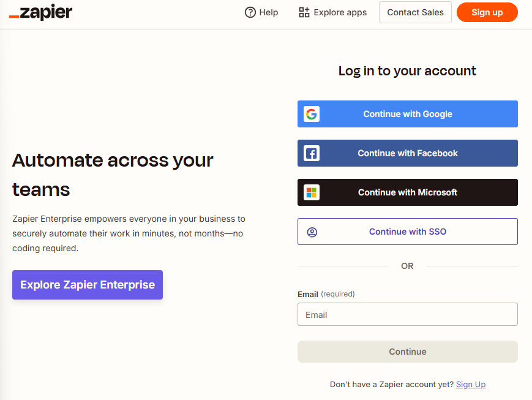Click the Sign Up link at the bottom

[470, 384]
